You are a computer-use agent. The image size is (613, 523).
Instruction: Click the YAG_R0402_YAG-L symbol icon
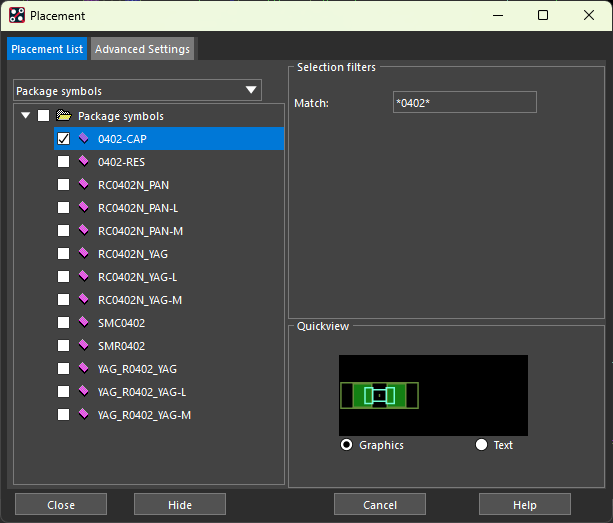(84, 391)
